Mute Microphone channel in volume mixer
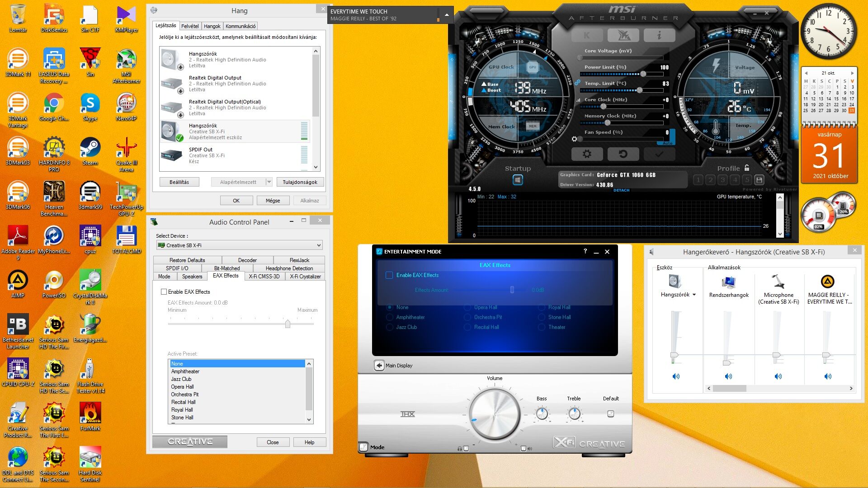Viewport: 868px width, 488px height. point(778,376)
